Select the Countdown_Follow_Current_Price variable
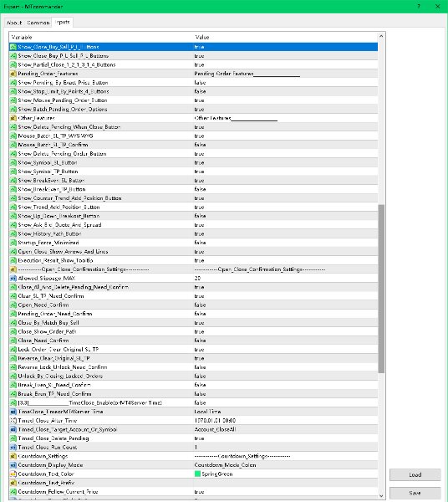The width and height of the screenshot is (448, 502). [x=58, y=492]
